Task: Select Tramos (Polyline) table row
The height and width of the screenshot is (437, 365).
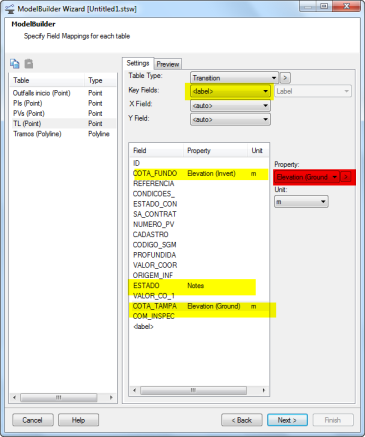Action: coord(63,134)
